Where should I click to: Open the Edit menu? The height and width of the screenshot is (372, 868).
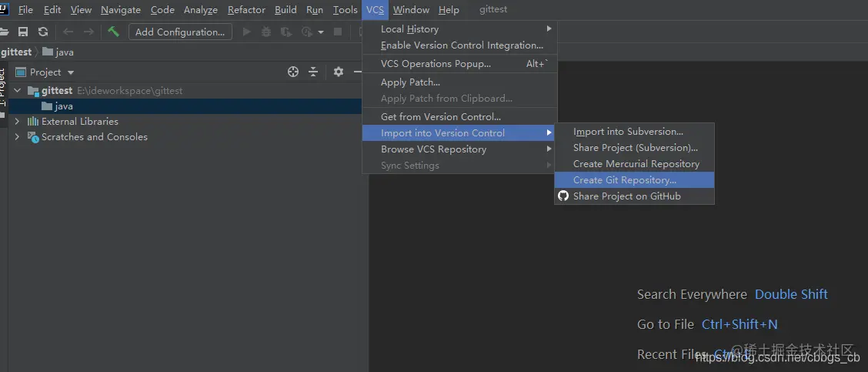(52, 9)
